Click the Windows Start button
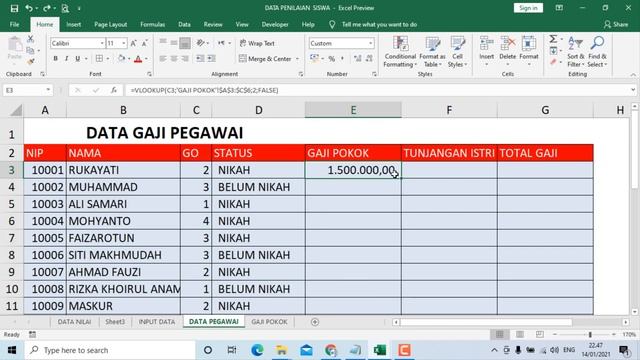This screenshot has width=640, height=360. pyautogui.click(x=12, y=350)
